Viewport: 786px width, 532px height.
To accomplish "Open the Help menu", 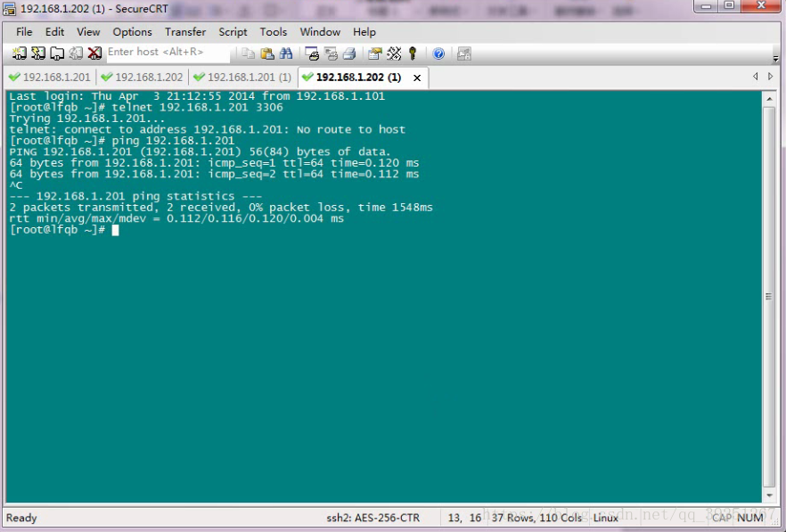I will click(364, 31).
